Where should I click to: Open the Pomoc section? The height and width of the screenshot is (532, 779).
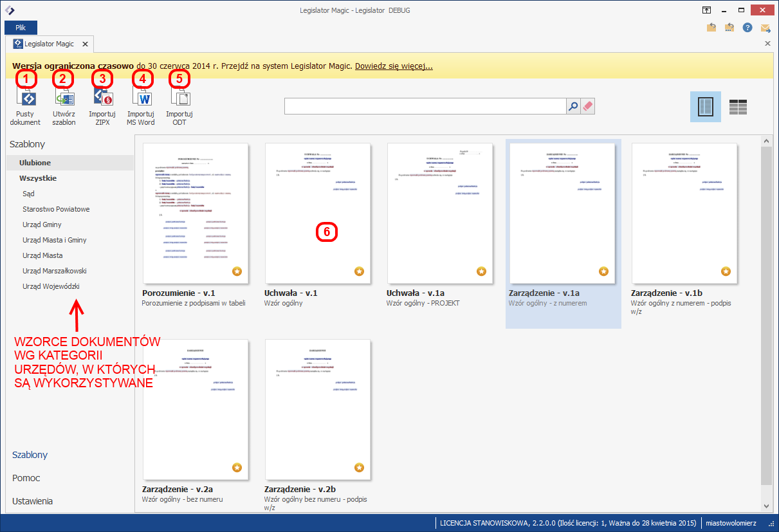[x=26, y=478]
